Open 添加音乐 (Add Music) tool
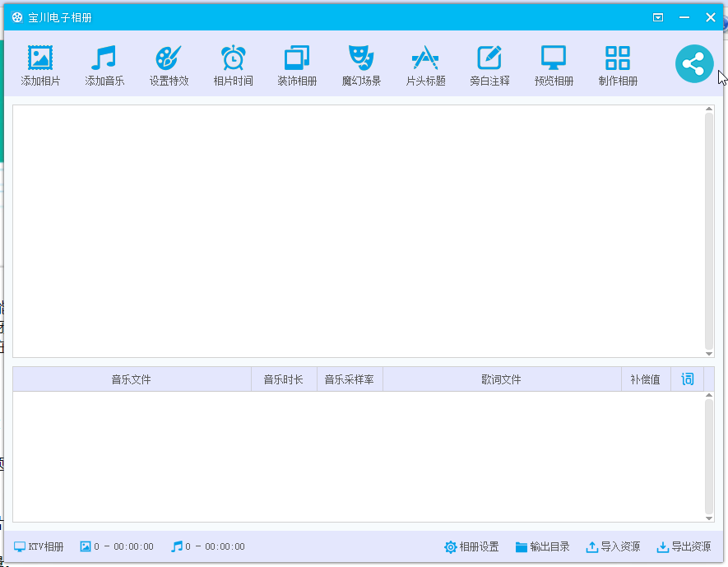Viewport: 728px width, 567px height. click(104, 58)
